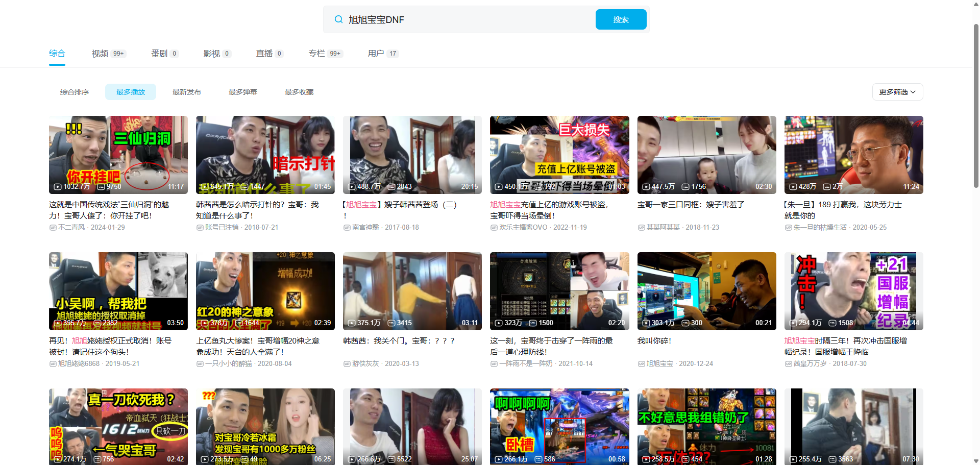The width and height of the screenshot is (980, 465).
Task: Open the 更多筛选 filter dropdown
Action: click(897, 92)
